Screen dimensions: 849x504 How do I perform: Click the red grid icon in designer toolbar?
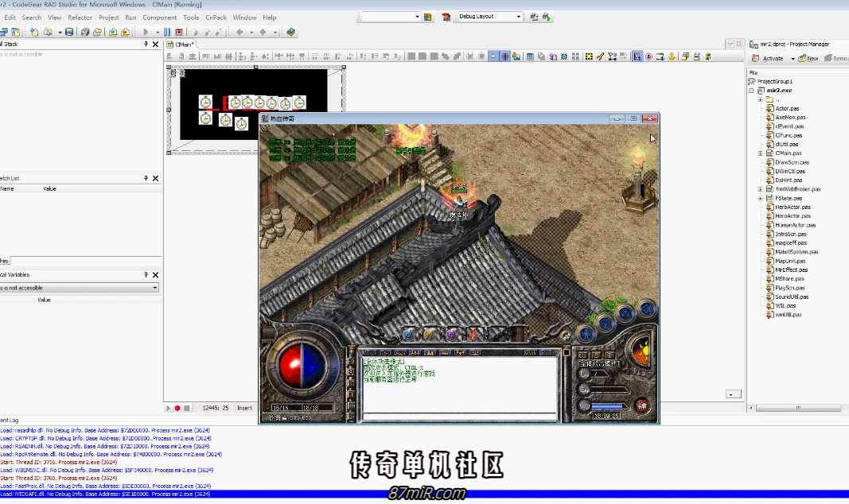click(x=504, y=56)
